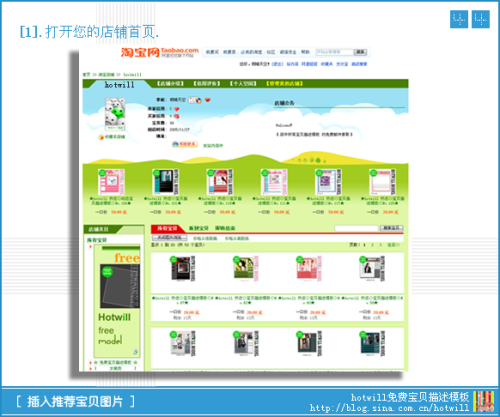Click the in-shop item search input field

(356, 228)
